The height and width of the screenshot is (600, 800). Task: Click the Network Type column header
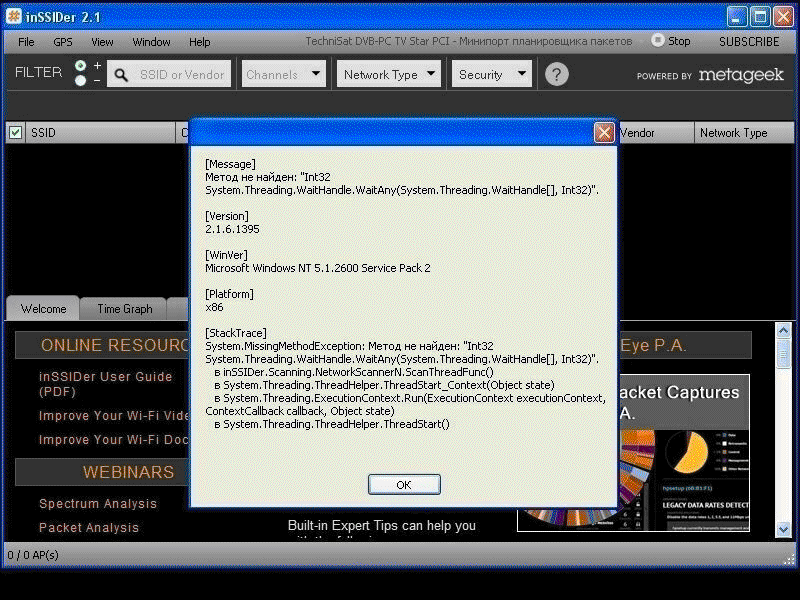click(x=744, y=133)
